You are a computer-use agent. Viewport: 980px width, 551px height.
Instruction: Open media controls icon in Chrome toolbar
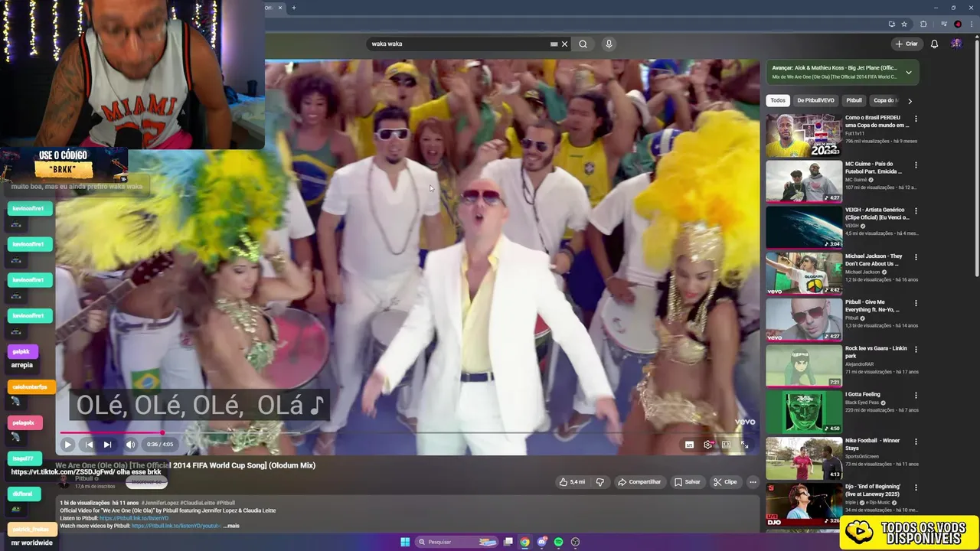pyautogui.click(x=944, y=24)
